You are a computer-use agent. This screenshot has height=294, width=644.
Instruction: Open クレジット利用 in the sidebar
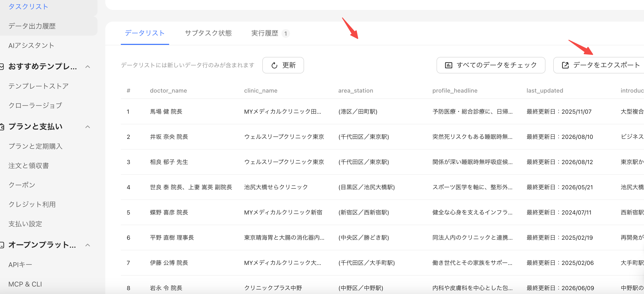click(x=32, y=204)
